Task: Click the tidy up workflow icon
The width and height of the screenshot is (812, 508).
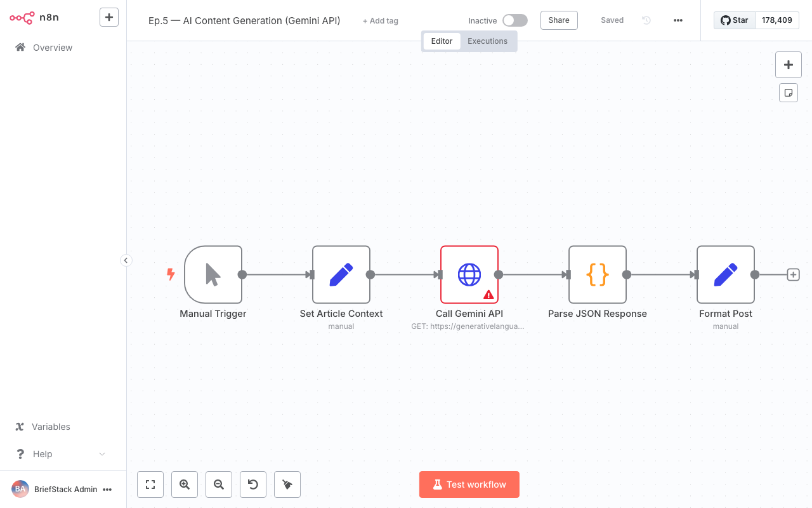Action: 287,485
